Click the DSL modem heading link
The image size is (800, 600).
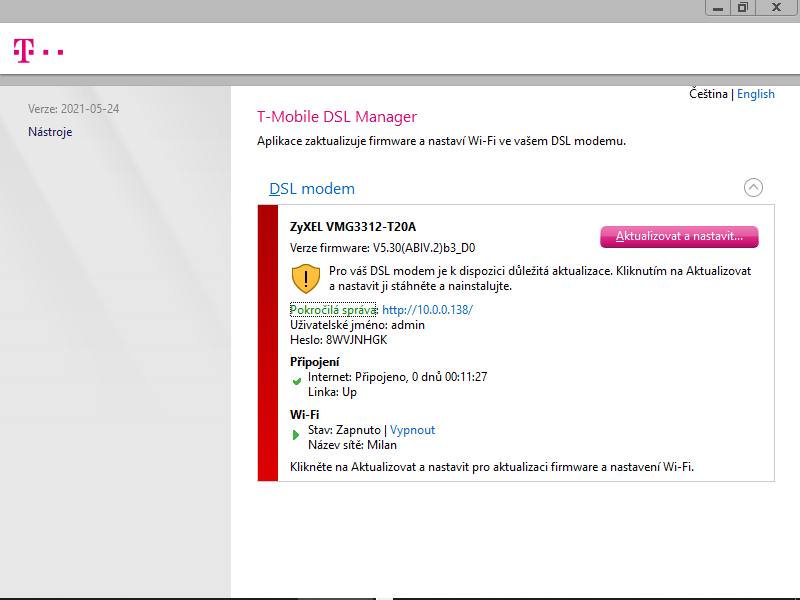(x=312, y=188)
